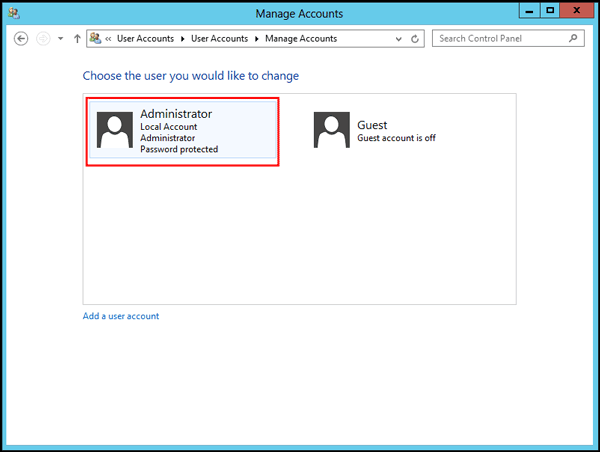
Task: Minimize the Manage Accounts window
Action: click(530, 10)
